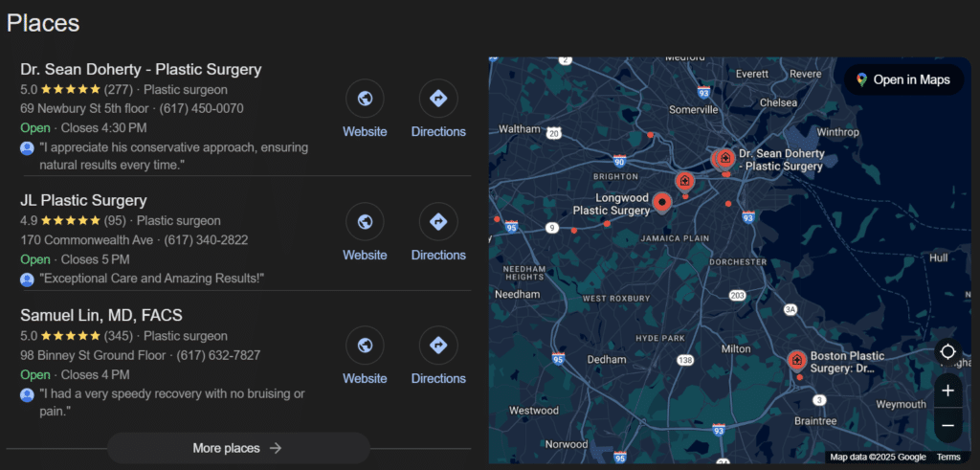Click the address 98 Binney St Ground Floor
Image resolution: width=980 pixels, height=470 pixels.
[93, 356]
